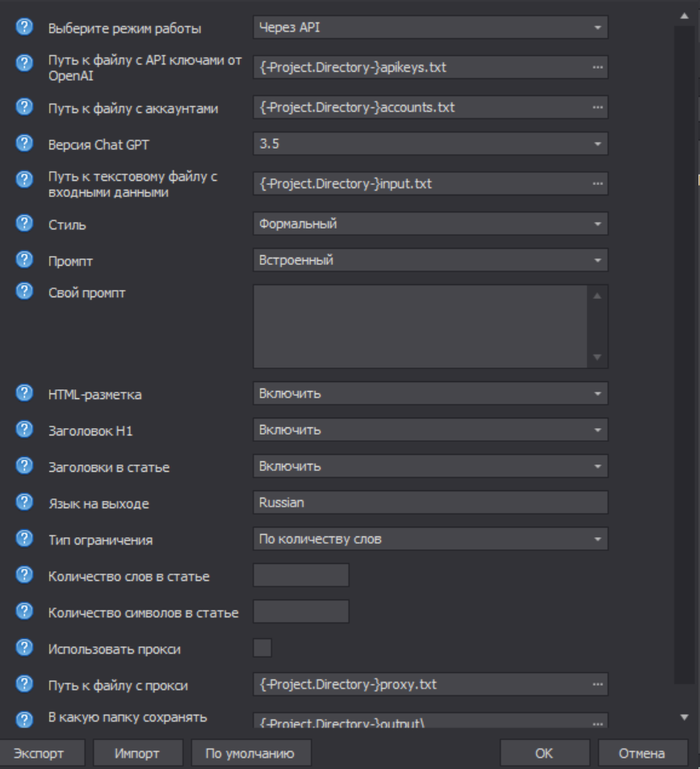Click help icon for 'Количество символов в статье'
This screenshot has height=769, width=700.
[24, 611]
